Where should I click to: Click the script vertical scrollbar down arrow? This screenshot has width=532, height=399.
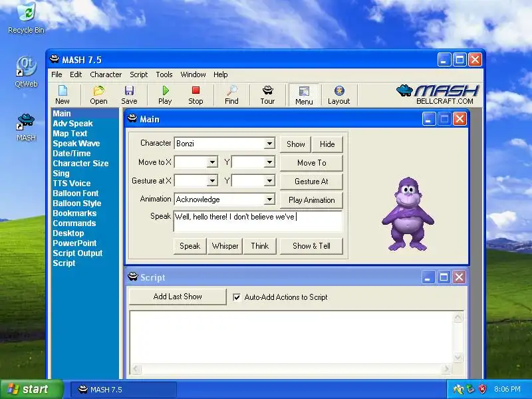point(458,357)
